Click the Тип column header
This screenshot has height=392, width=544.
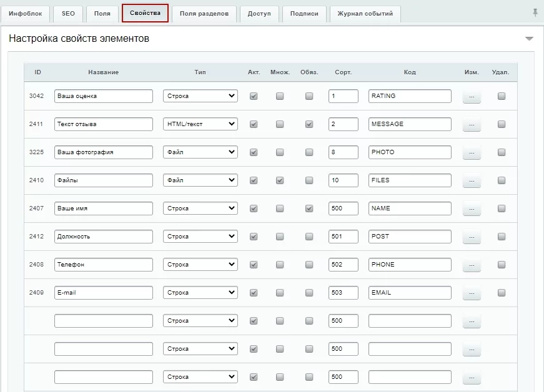pos(200,72)
